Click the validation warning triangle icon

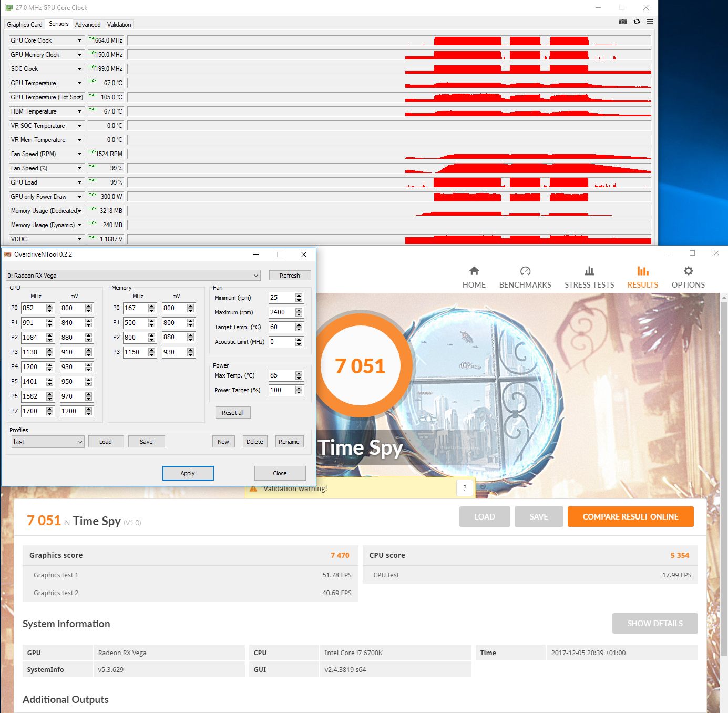pos(253,488)
